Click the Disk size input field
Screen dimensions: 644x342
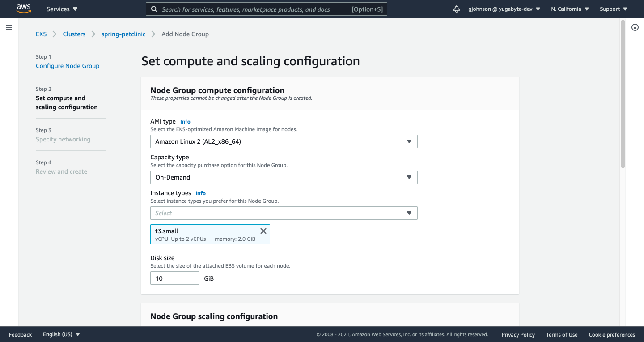[x=174, y=278]
